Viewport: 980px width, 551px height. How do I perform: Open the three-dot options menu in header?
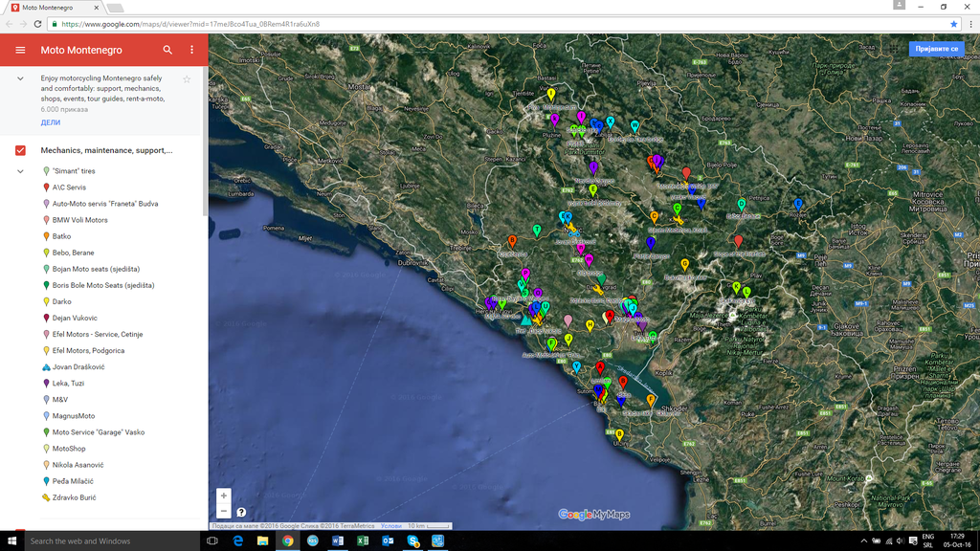tap(191, 50)
